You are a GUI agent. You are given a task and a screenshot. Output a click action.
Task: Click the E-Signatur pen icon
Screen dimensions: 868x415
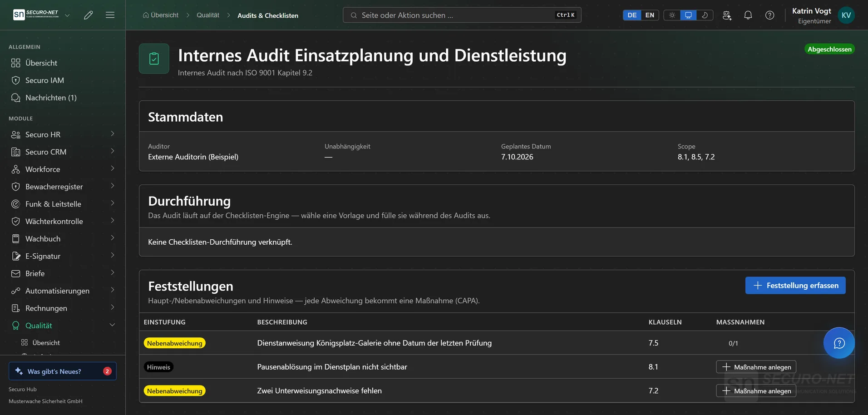pyautogui.click(x=16, y=256)
